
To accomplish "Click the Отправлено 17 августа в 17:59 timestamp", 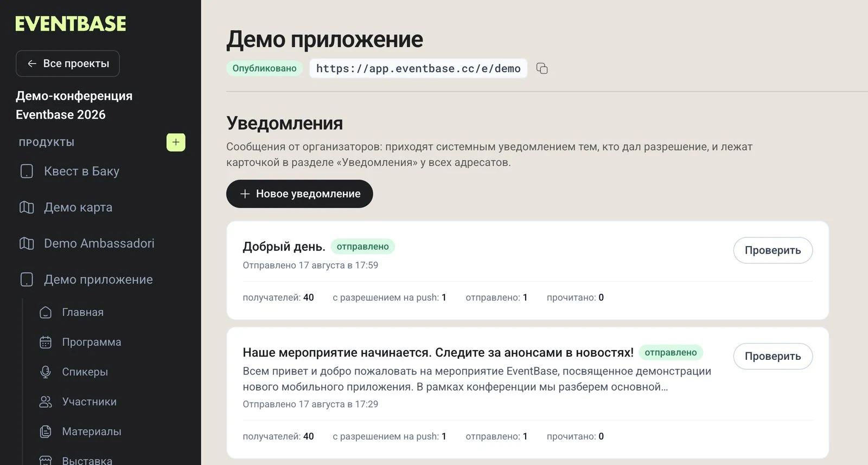I will coord(310,265).
